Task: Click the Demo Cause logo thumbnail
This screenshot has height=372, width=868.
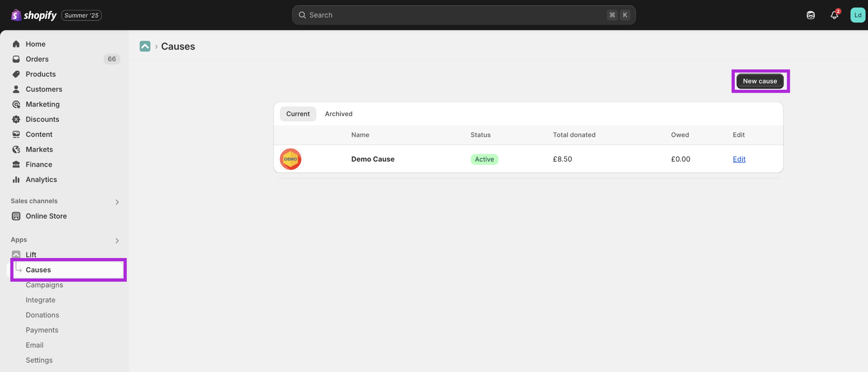Action: pyautogui.click(x=290, y=159)
